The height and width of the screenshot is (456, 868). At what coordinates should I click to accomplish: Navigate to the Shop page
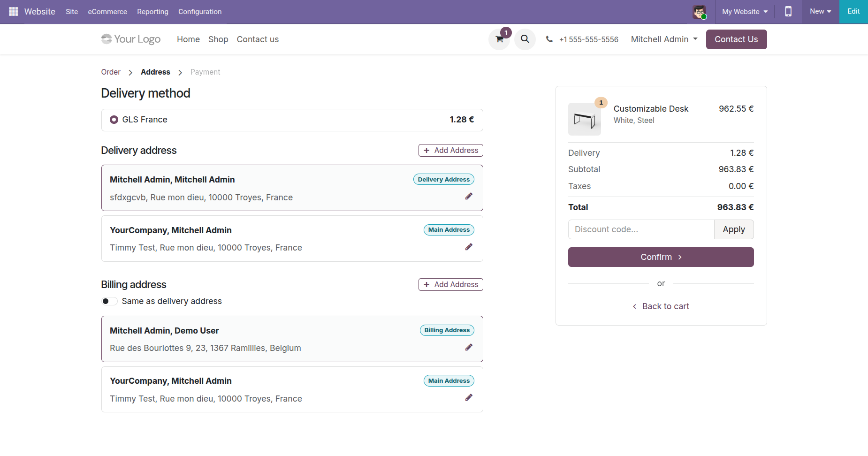218,39
